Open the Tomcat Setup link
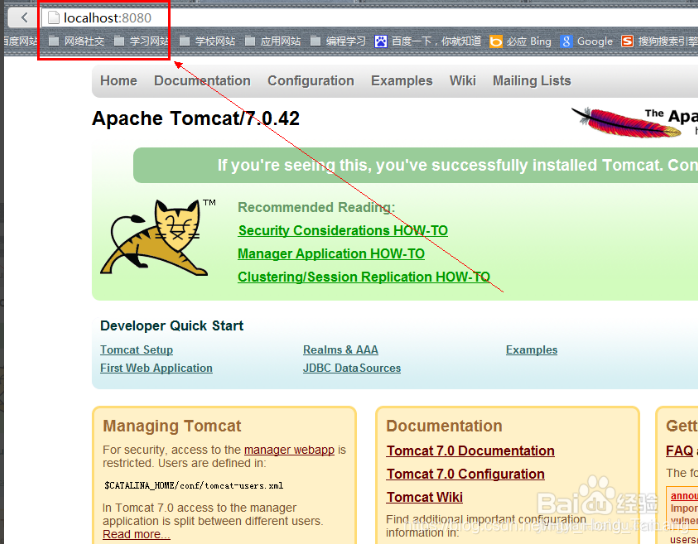The image size is (698, 544). click(137, 350)
